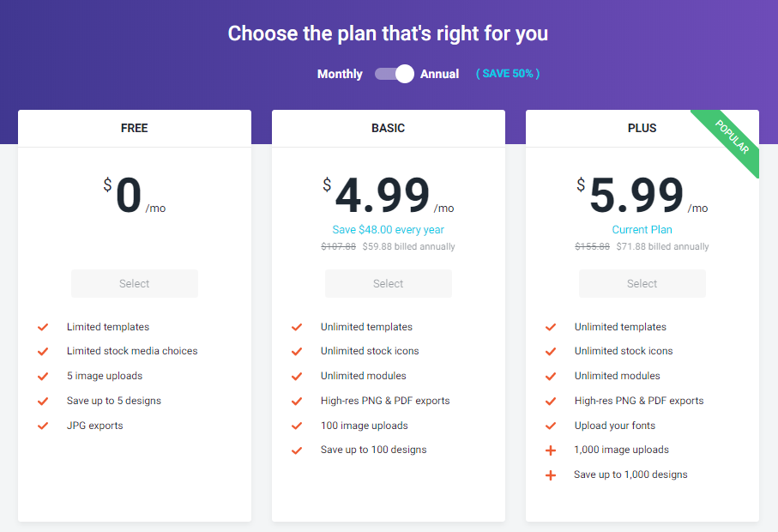Click the Monthly billing label
This screenshot has width=778, height=532.
340,74
